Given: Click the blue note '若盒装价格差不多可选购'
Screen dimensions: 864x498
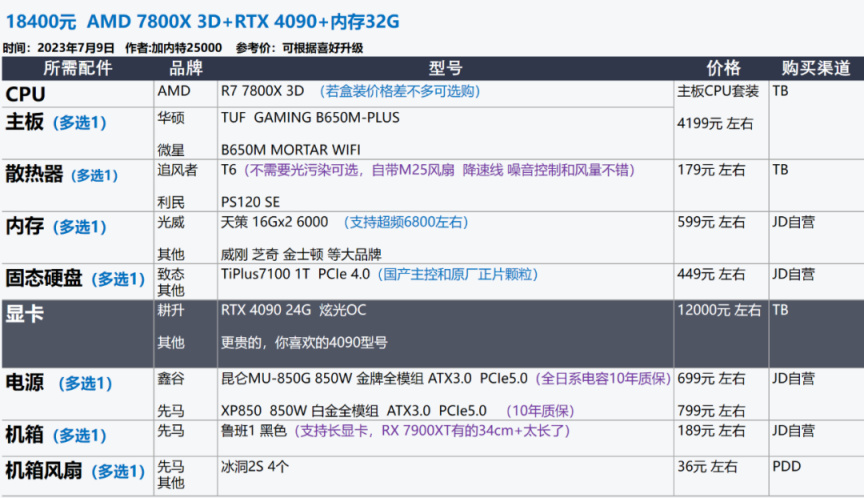Looking at the screenshot, I should (x=399, y=91).
